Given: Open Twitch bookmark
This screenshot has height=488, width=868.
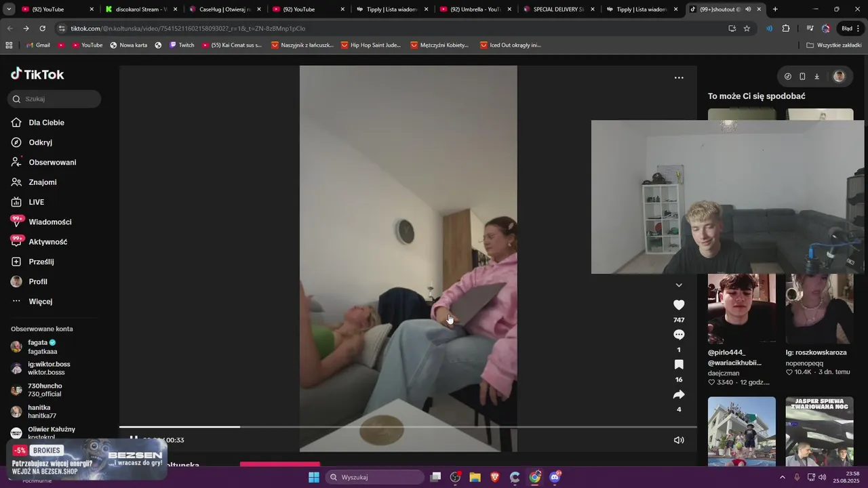Looking at the screenshot, I should [182, 45].
